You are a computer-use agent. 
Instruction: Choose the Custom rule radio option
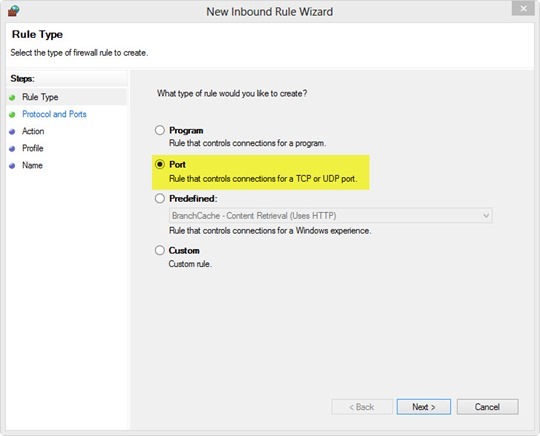click(160, 250)
